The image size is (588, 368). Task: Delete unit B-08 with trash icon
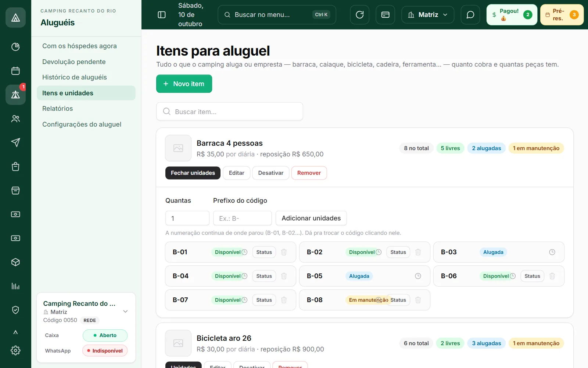[418, 300]
